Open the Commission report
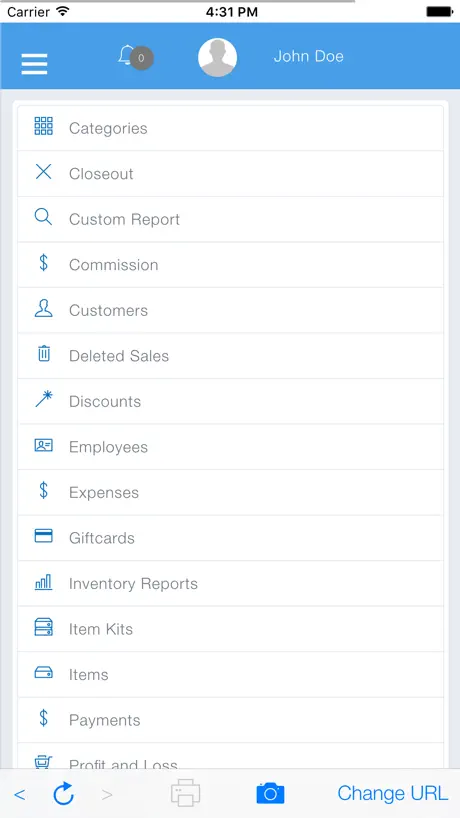460x818 pixels. click(231, 265)
